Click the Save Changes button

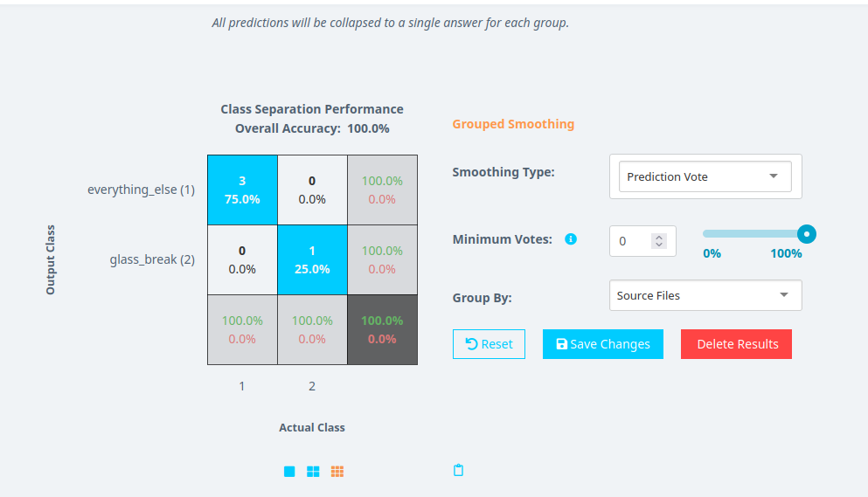point(602,344)
